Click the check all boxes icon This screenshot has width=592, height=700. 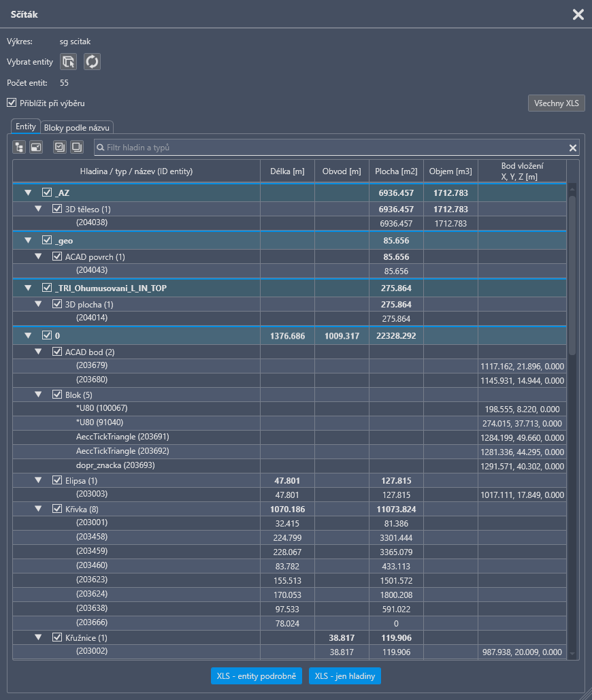60,147
